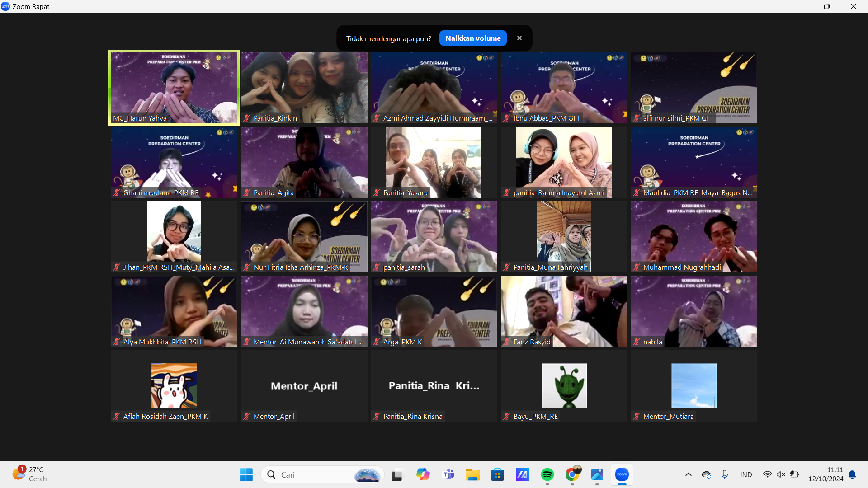Click the Cari search box
868x488 pixels.
316,474
